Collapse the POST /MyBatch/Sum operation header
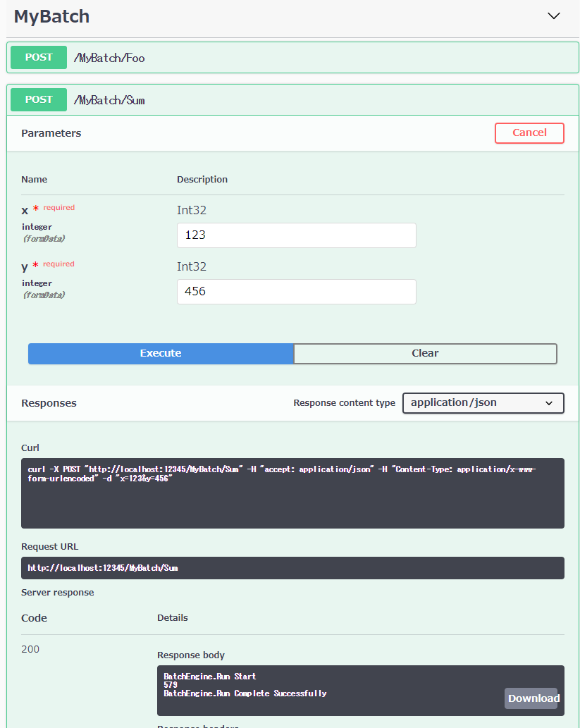580x728 pixels. pos(292,100)
